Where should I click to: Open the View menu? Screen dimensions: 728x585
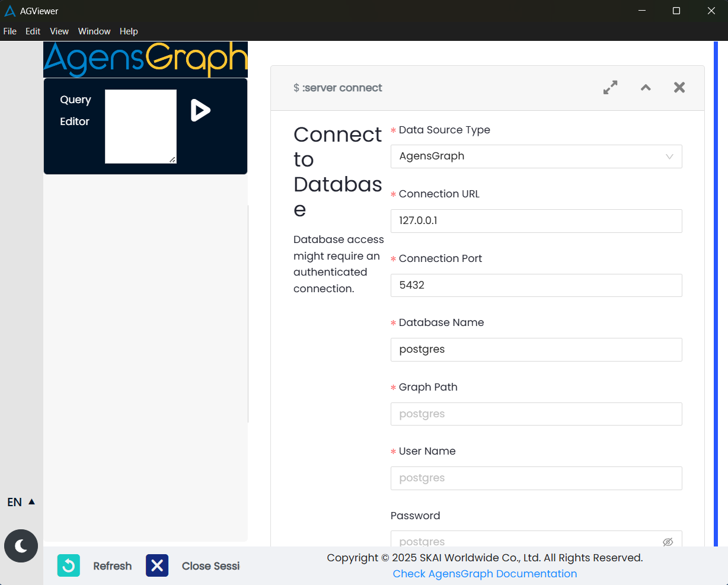[x=59, y=31]
